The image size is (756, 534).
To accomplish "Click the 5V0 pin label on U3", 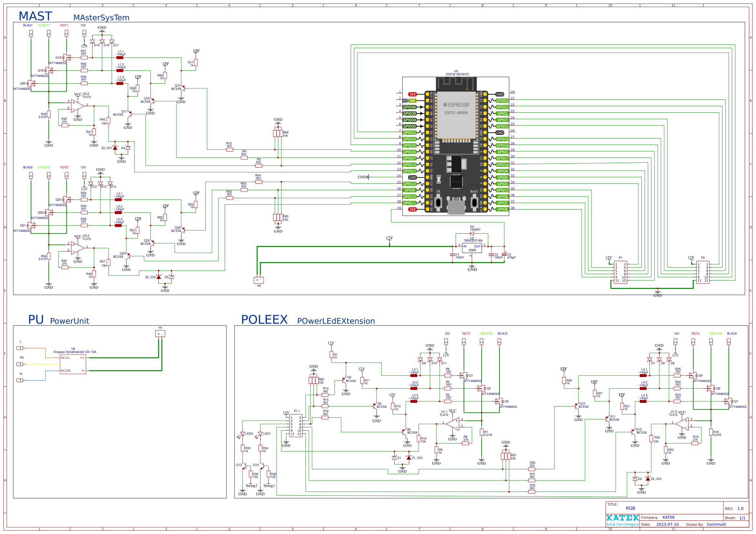I will click(x=412, y=209).
